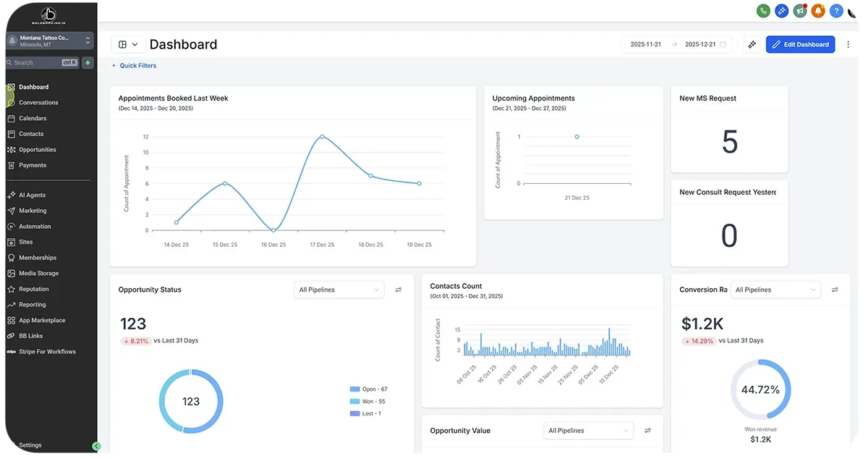The width and height of the screenshot is (868, 459).
Task: Click Opportunity Status filter settings icon
Action: [x=399, y=290]
